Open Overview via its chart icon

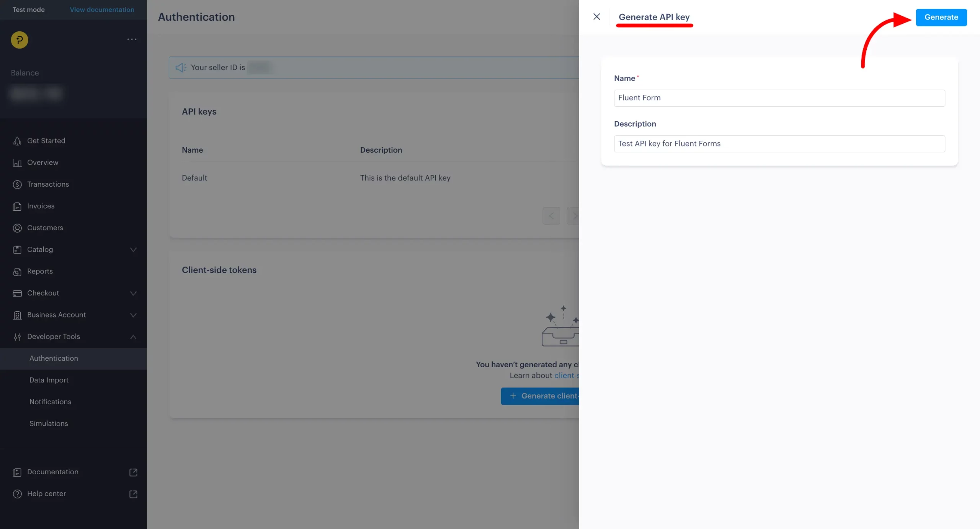click(x=17, y=163)
